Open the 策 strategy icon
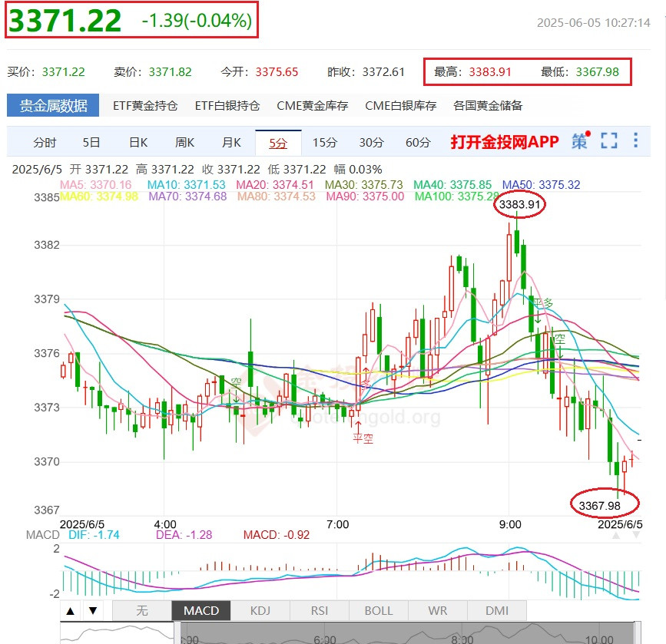Screen dimensions: 666x644 tap(580, 141)
